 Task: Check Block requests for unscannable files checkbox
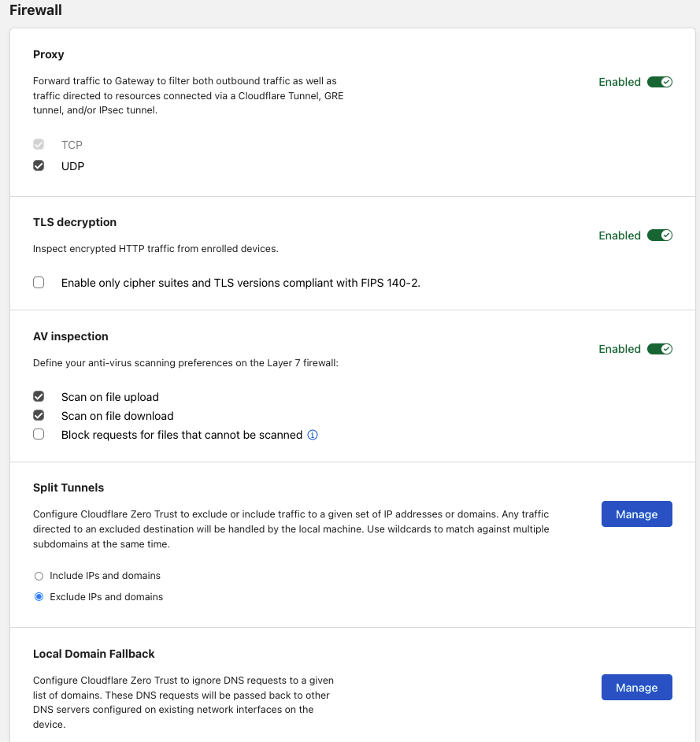(x=39, y=435)
